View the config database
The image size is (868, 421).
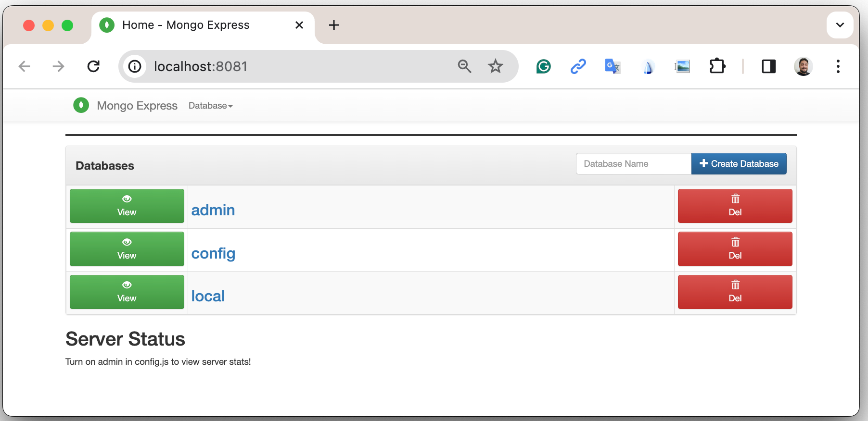(127, 249)
